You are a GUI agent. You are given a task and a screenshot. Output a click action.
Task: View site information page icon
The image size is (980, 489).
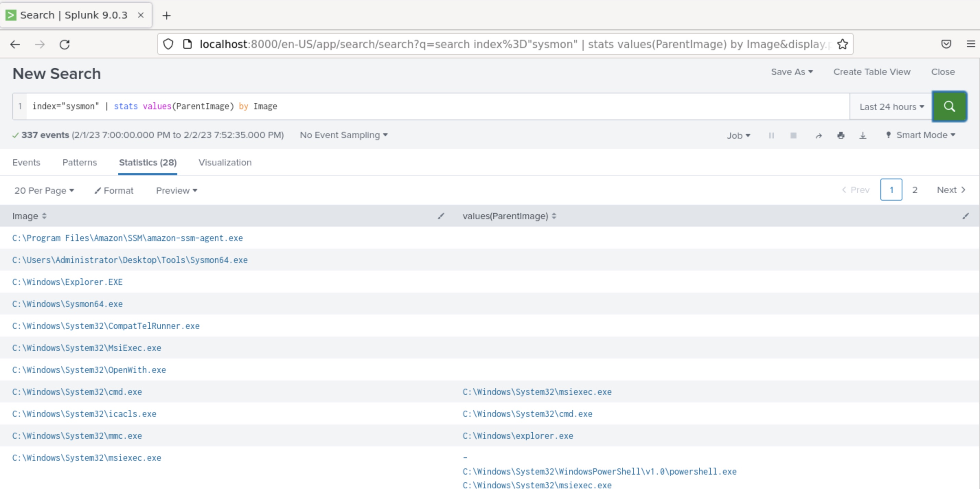tap(187, 45)
